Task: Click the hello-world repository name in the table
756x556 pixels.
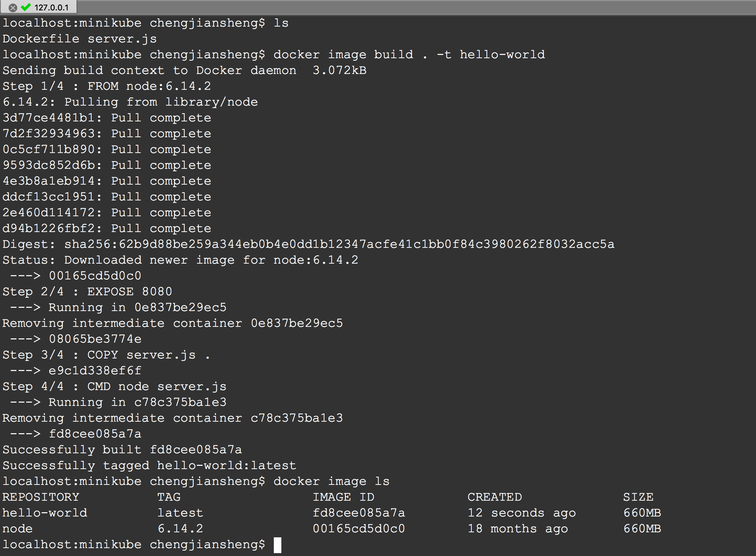Action: 45,513
